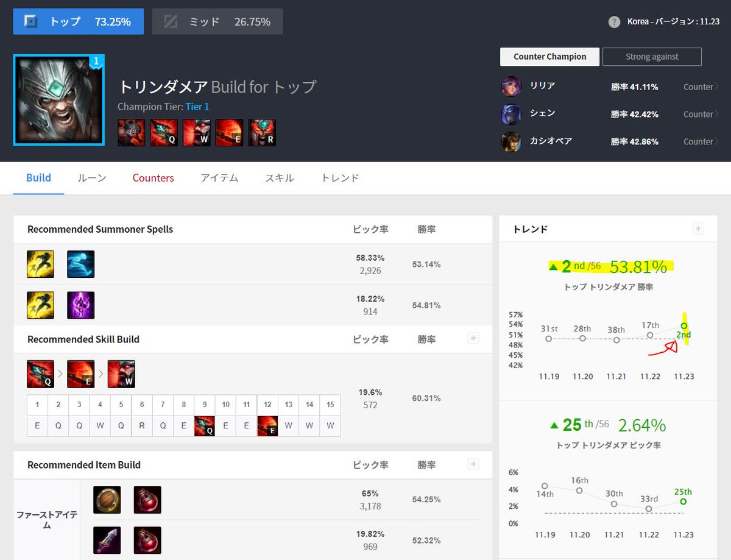The width and height of the screenshot is (731, 560).
Task: Click Flash icon in 58.33% spell row
Action: (x=40, y=264)
